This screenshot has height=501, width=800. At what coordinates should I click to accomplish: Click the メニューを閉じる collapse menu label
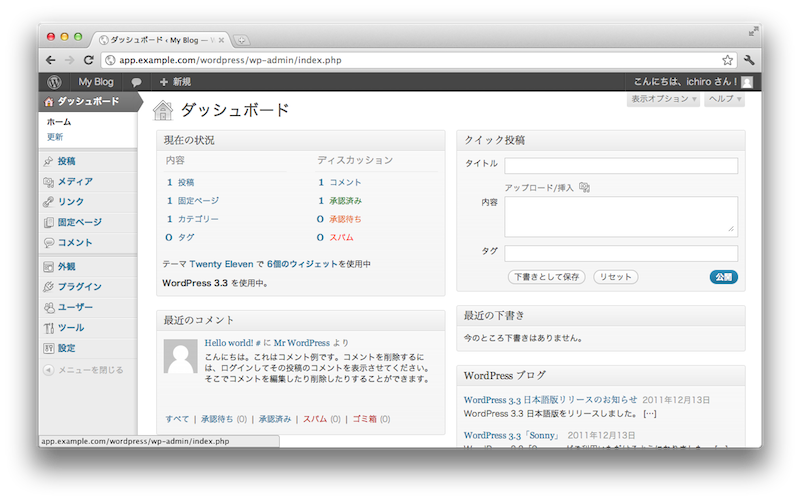click(x=91, y=370)
